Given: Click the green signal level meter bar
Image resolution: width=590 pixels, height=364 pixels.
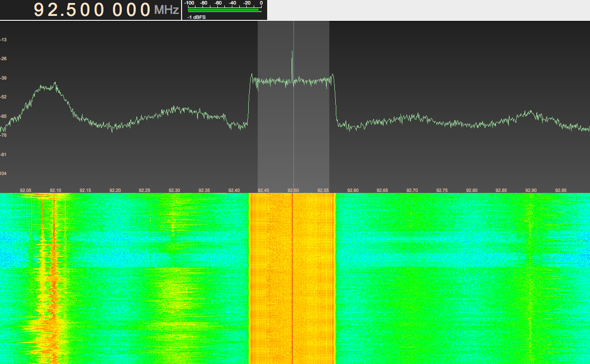Looking at the screenshot, I should (223, 9).
